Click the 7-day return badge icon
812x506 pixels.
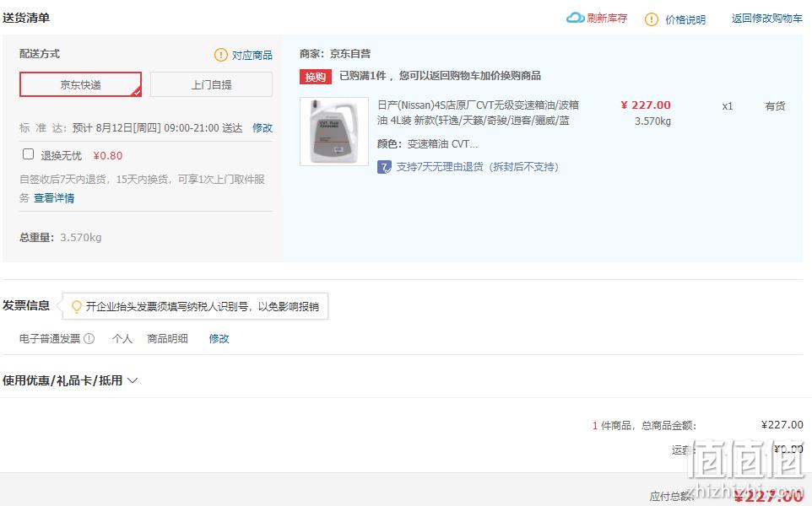[x=384, y=167]
